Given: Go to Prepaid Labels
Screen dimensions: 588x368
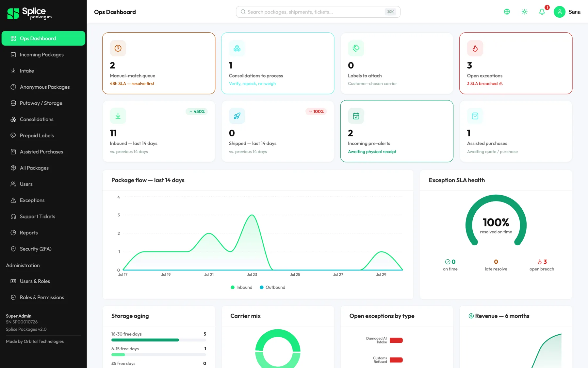Looking at the screenshot, I should click(43, 135).
